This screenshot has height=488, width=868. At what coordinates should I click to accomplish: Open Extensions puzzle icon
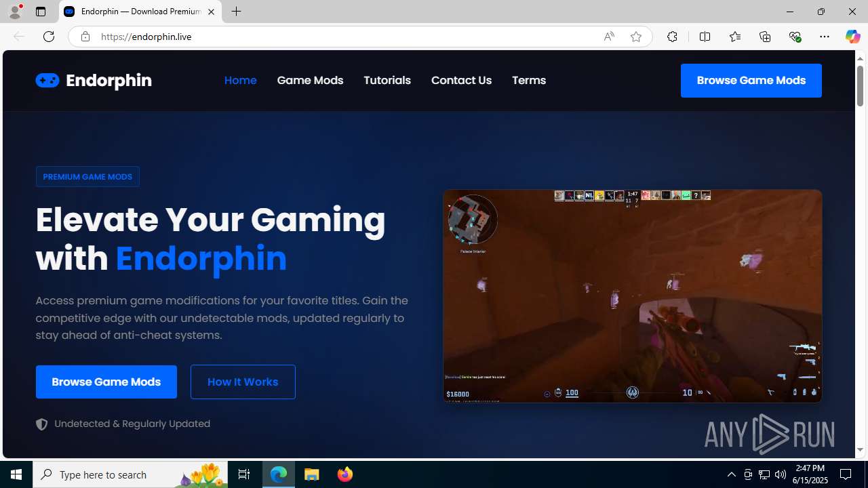point(672,37)
